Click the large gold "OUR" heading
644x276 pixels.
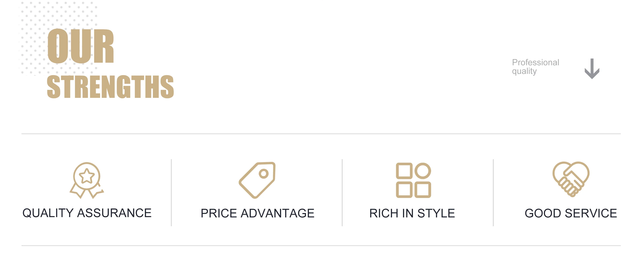click(81, 46)
